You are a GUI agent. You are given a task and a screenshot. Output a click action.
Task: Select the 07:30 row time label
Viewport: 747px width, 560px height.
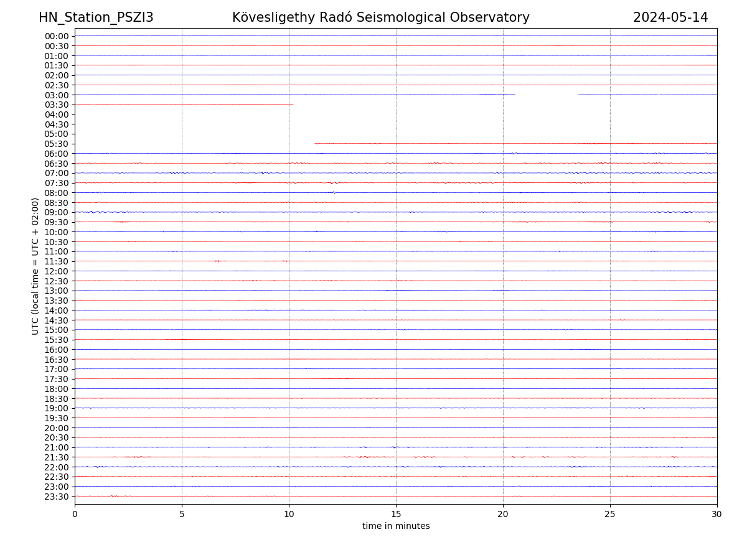pos(57,183)
